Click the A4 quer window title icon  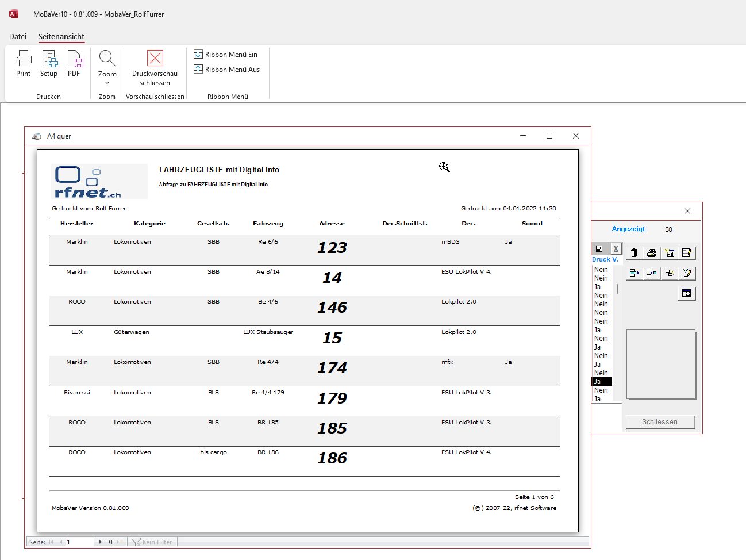tap(37, 136)
